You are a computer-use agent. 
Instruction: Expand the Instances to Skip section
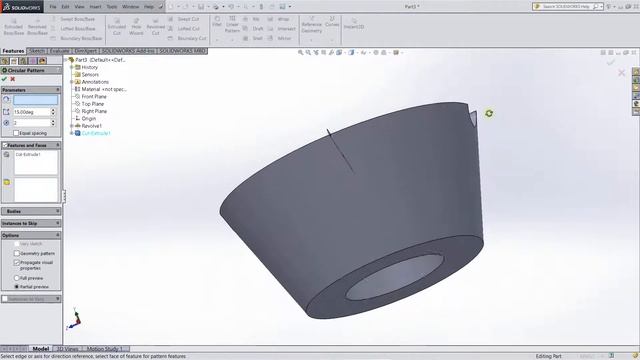tap(58, 224)
